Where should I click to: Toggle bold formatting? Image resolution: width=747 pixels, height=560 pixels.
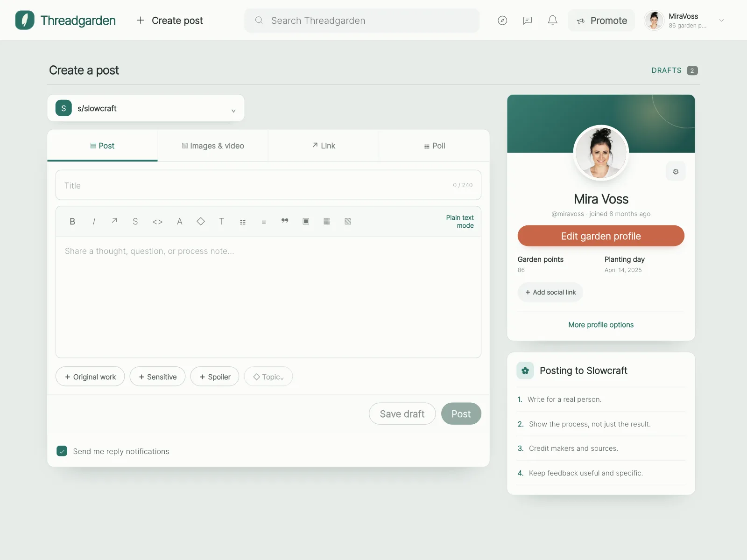72,222
